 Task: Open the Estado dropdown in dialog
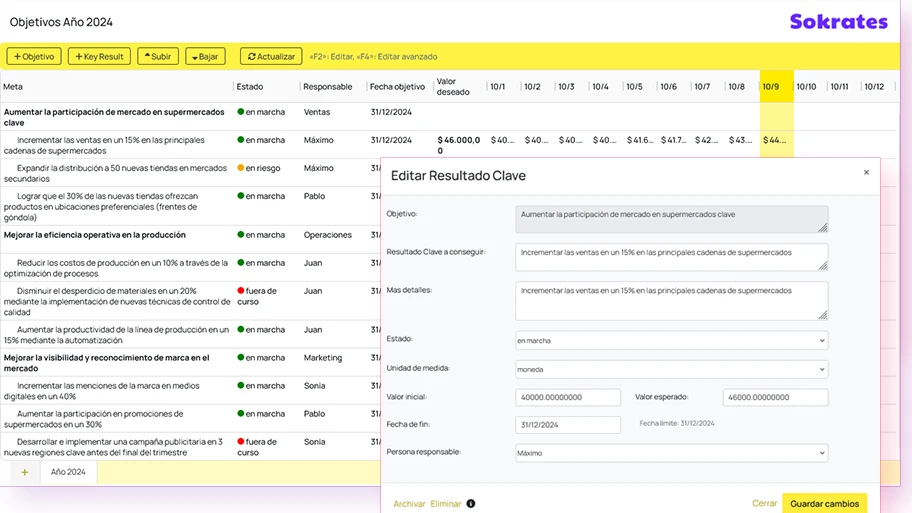click(x=671, y=340)
